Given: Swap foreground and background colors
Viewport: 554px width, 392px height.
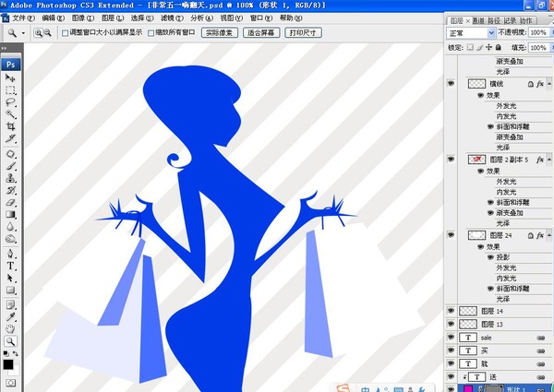Looking at the screenshot, I should (16, 353).
